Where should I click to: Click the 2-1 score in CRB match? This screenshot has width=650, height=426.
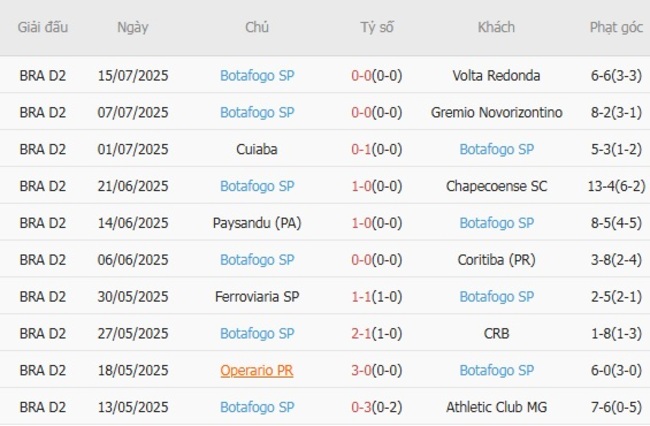click(x=361, y=333)
